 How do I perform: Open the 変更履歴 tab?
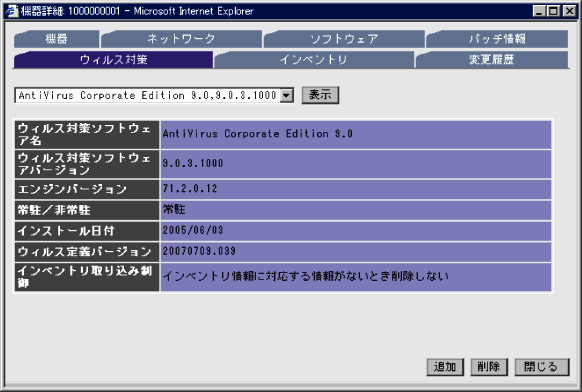tap(492, 59)
